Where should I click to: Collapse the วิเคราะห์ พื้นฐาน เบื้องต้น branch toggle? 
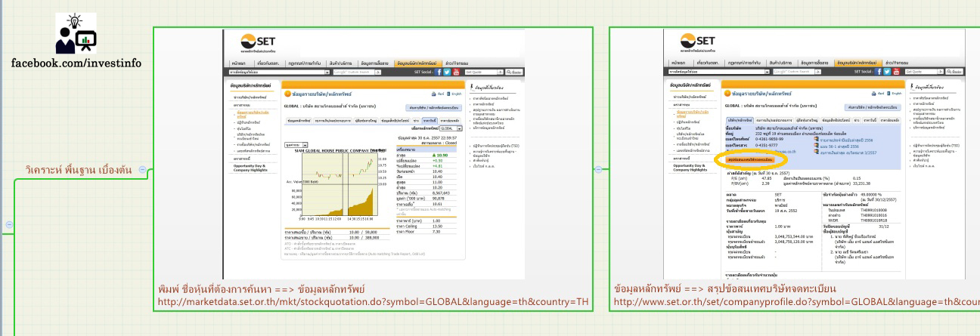click(143, 170)
